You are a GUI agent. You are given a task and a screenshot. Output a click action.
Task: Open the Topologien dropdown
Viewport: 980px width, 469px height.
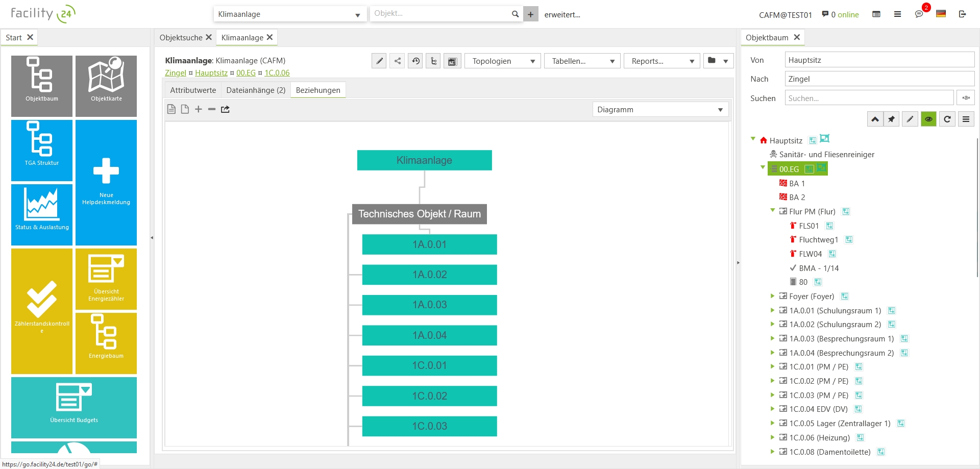(502, 61)
